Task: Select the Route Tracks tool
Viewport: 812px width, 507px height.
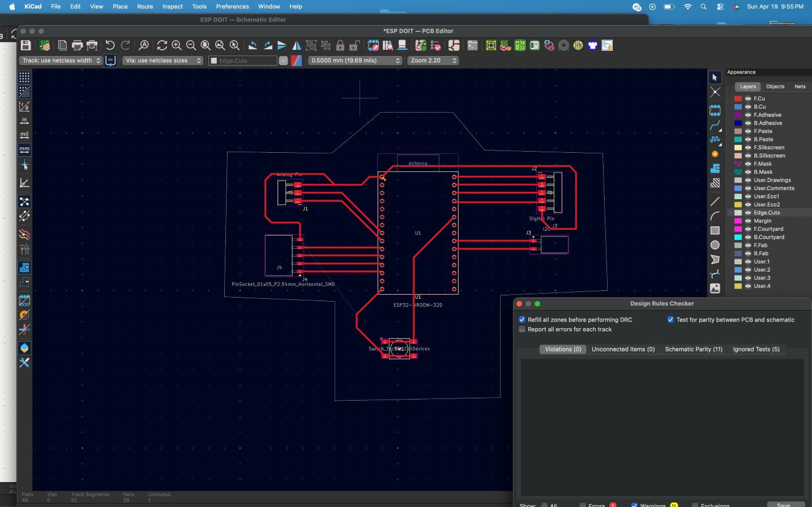Action: point(715,124)
